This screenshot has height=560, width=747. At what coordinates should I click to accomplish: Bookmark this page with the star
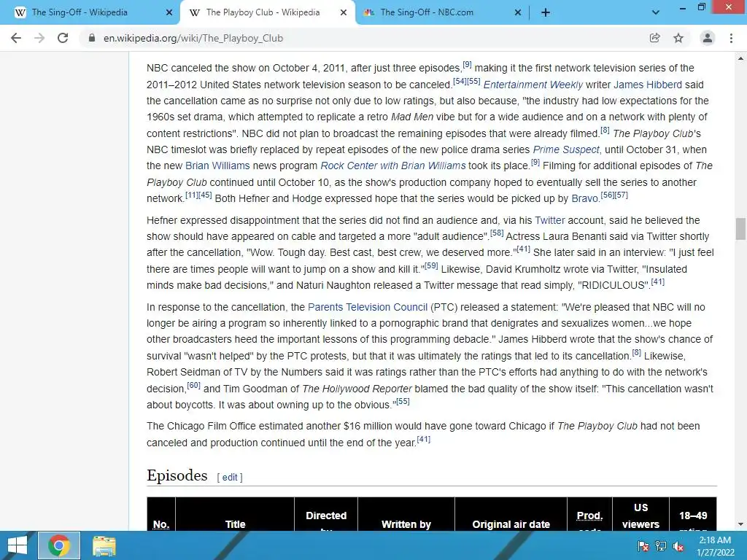pos(678,38)
